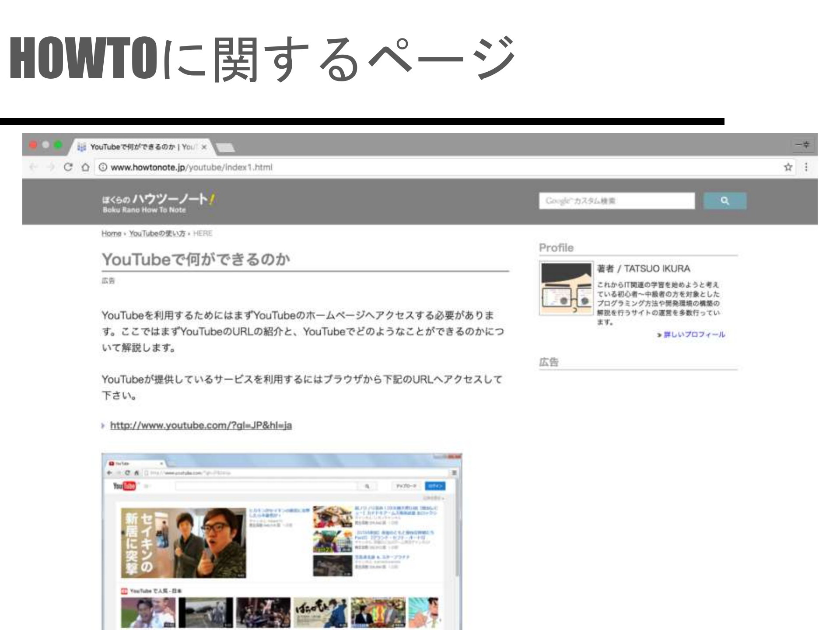The width and height of the screenshot is (840, 630).
Task: Close the YouTubeで何ができるのか tab
Action: pos(204,147)
